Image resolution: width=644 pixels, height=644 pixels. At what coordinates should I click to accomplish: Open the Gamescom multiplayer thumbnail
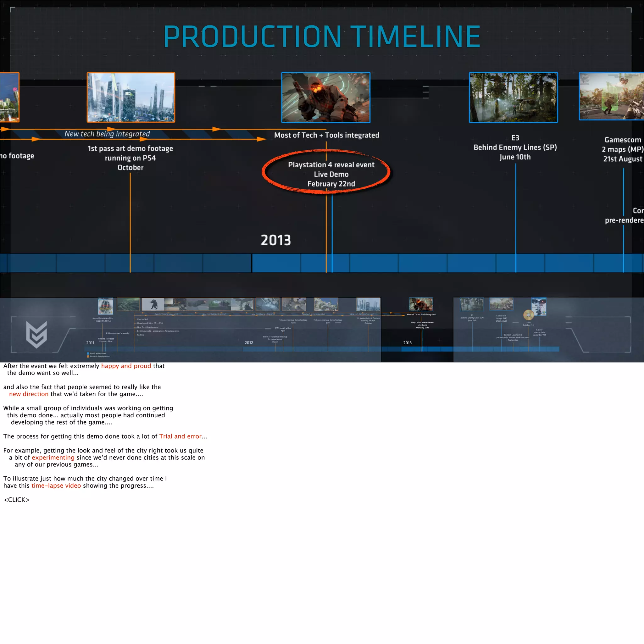pos(612,96)
